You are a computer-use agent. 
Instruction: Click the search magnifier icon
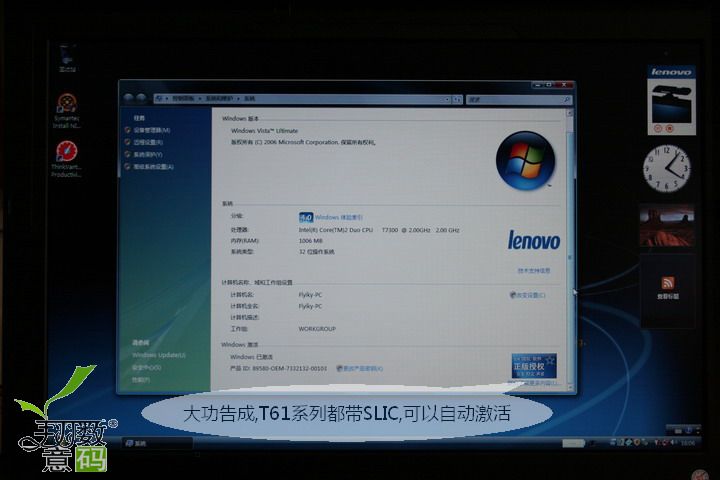click(x=567, y=99)
